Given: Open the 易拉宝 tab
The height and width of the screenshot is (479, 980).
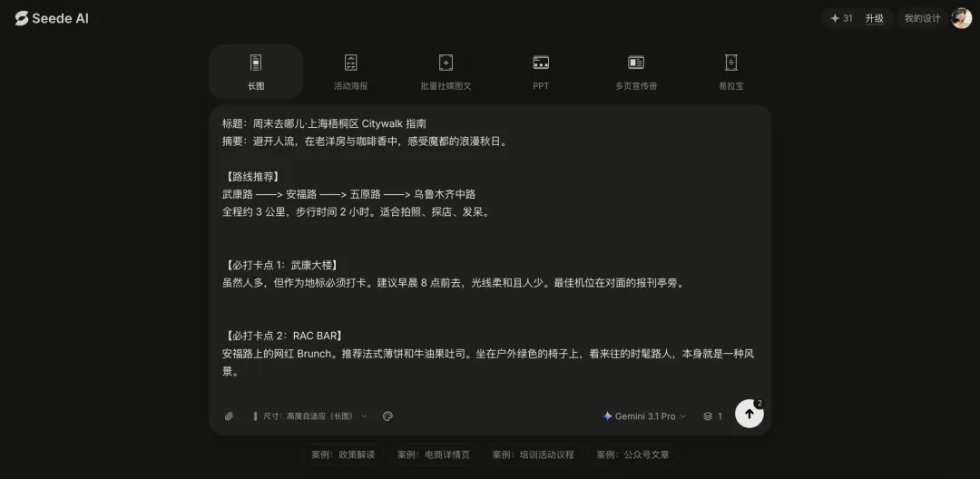Looking at the screenshot, I should pyautogui.click(x=730, y=72).
